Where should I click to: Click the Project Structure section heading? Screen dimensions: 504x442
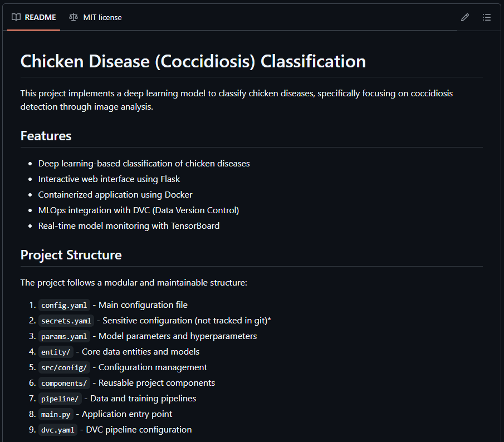71,255
